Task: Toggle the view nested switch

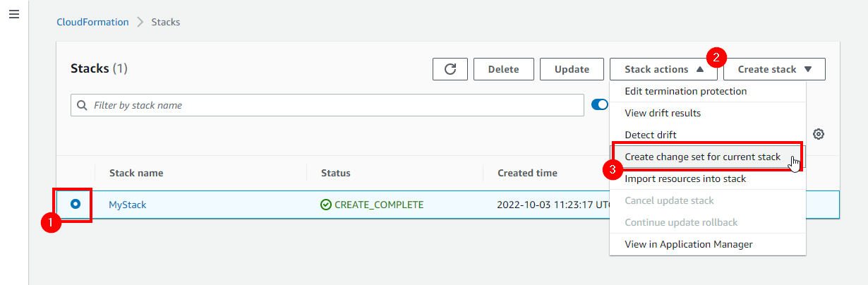Action: [x=600, y=105]
